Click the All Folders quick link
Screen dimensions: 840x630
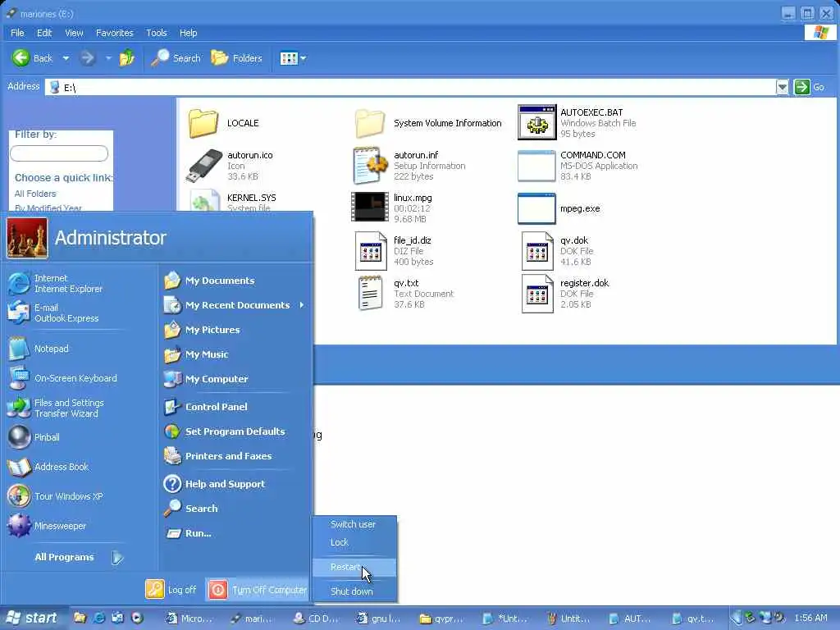point(35,194)
